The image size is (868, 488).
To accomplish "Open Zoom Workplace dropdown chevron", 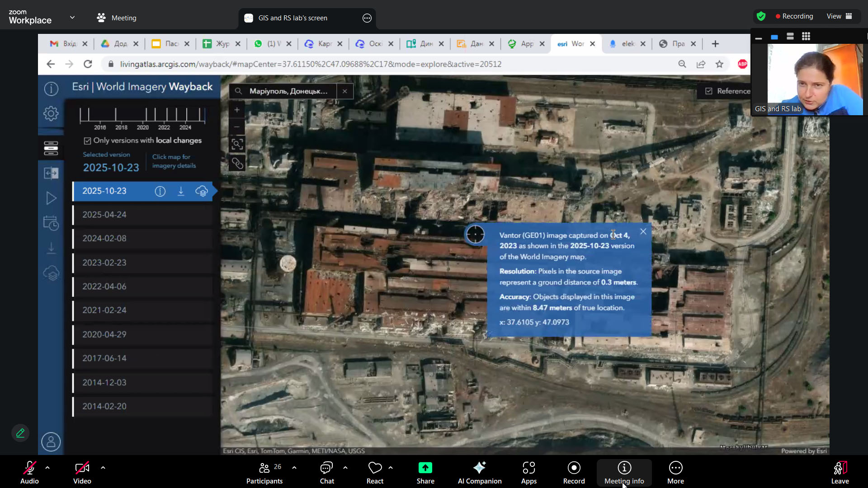I will point(72,18).
